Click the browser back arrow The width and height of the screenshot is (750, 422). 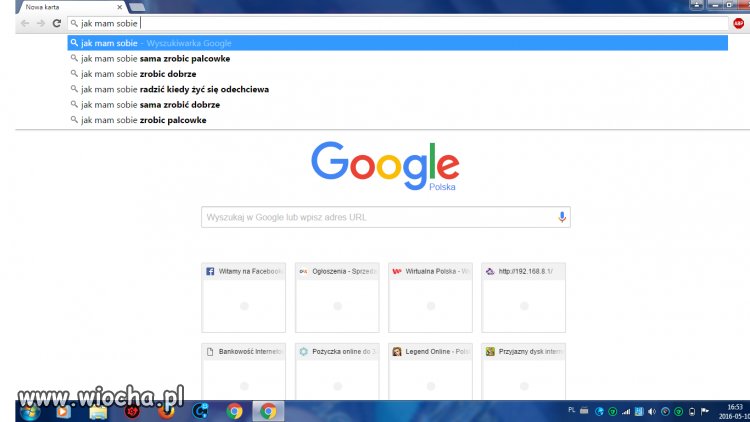click(x=25, y=23)
